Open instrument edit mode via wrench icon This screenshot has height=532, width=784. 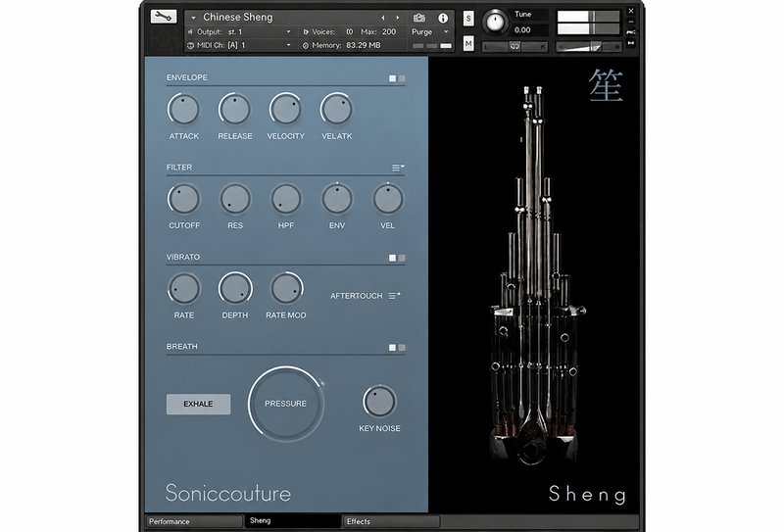pos(164,17)
